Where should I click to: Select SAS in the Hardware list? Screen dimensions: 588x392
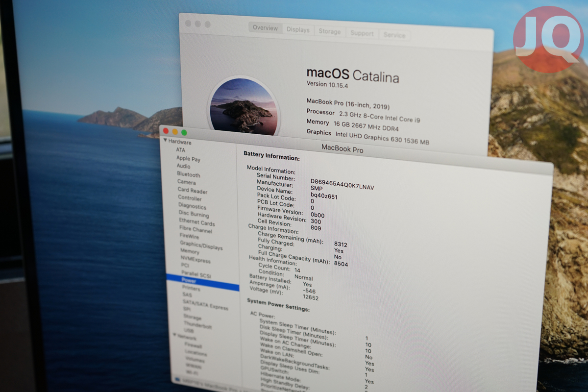pyautogui.click(x=187, y=295)
